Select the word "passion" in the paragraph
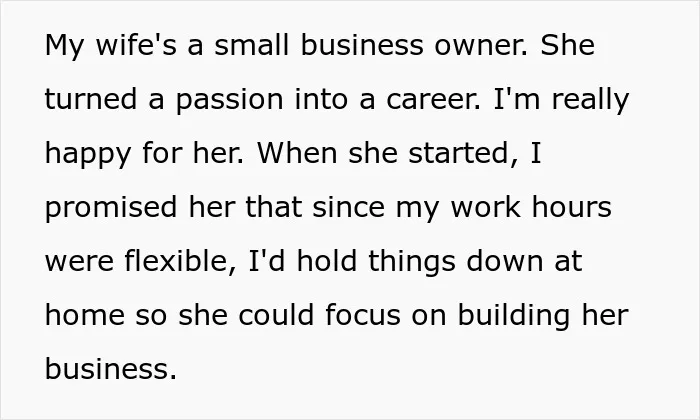The width and height of the screenshot is (700, 420). click(229, 99)
